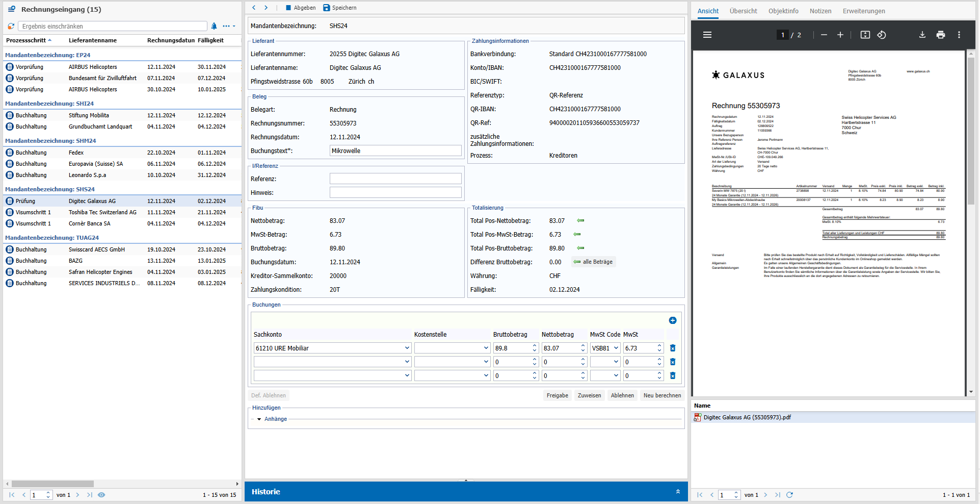Apply Total Pos-Bruttobetrag with green arrow

[x=580, y=248]
